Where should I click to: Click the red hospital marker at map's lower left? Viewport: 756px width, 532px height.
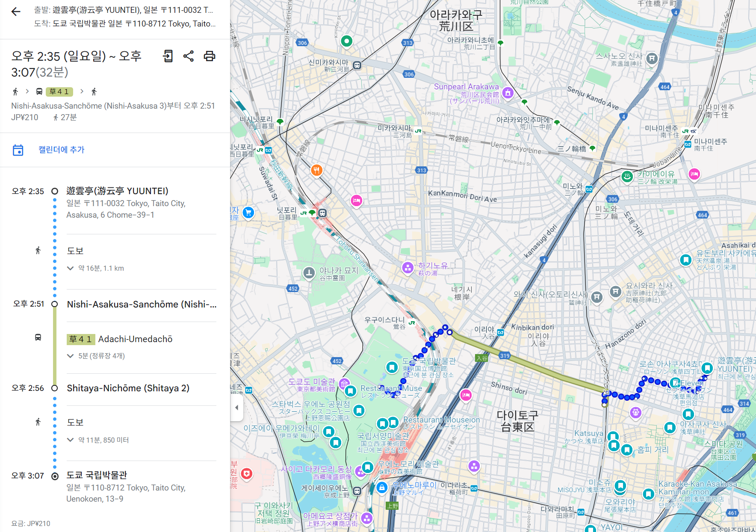pyautogui.click(x=247, y=473)
